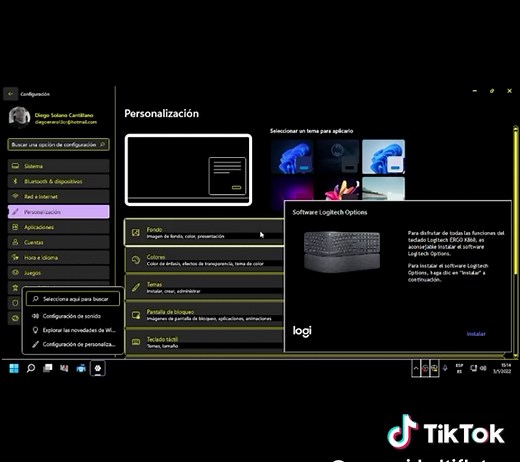
Task: Expand the system tray hidden icons chevron
Action: 416,368
